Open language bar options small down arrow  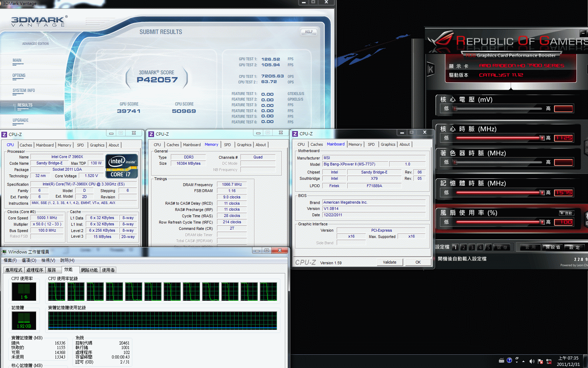pos(517,362)
